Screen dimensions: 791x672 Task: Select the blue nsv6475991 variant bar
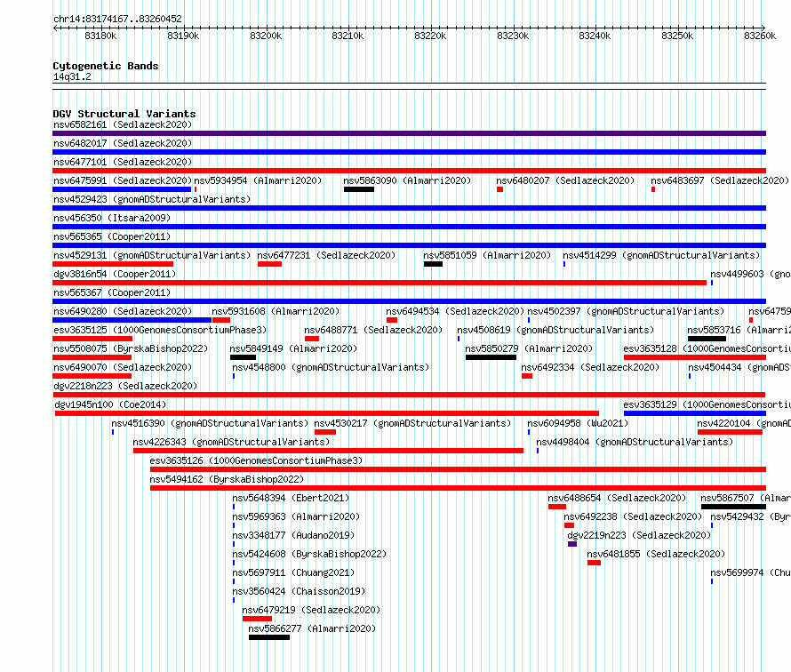click(x=122, y=189)
